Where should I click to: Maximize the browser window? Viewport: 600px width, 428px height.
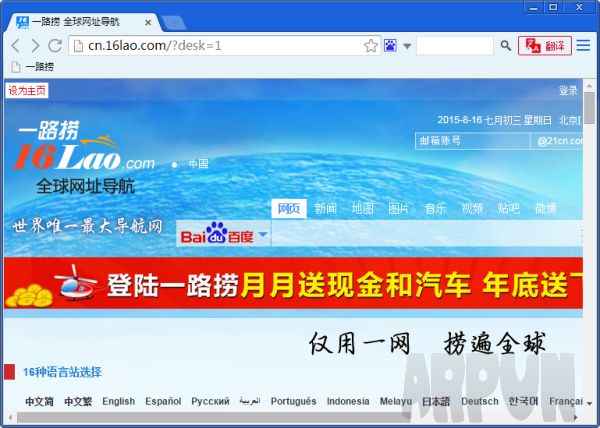pos(553,7)
